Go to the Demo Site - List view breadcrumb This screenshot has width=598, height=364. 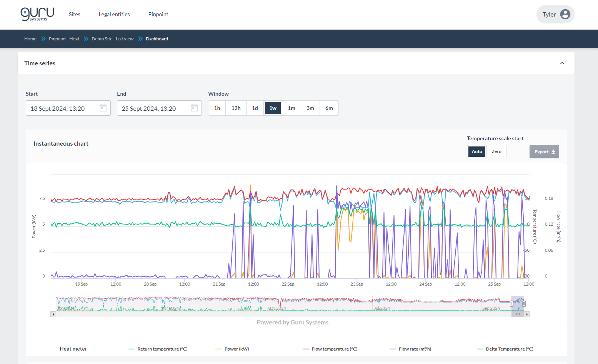coord(112,39)
